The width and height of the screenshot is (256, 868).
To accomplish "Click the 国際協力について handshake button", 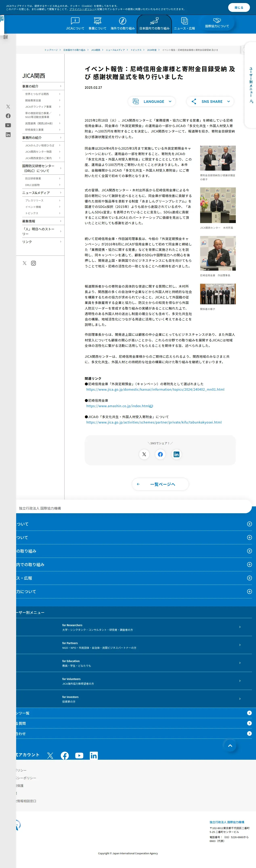I will 217,23.
